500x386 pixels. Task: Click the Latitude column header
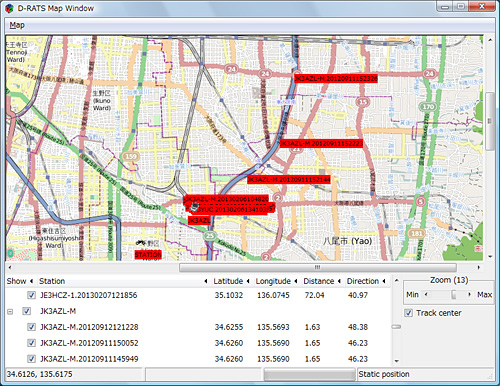pos(228,281)
